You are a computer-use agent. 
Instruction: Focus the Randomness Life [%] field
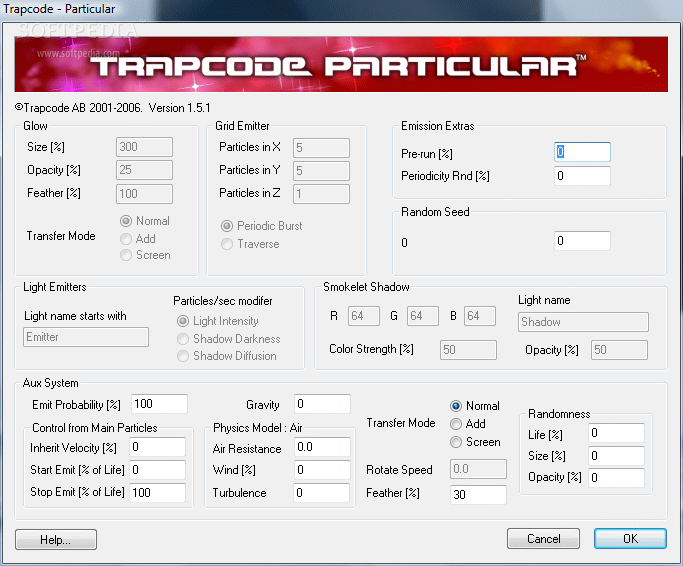pyautogui.click(x=616, y=433)
